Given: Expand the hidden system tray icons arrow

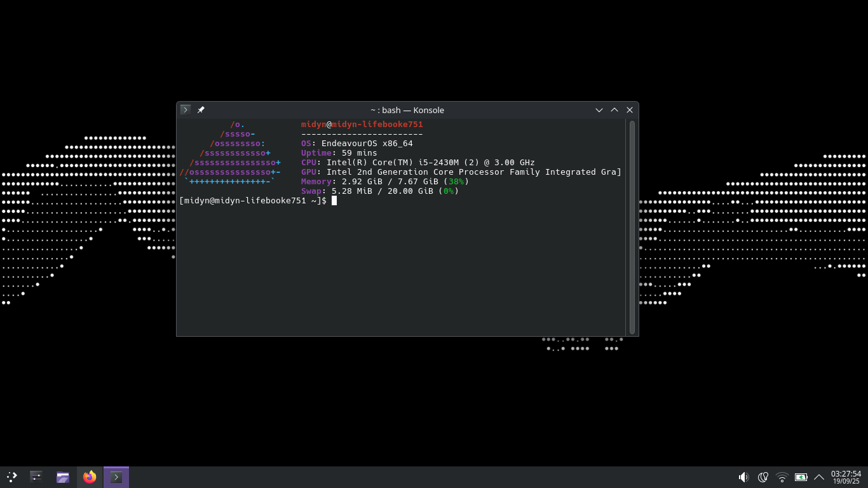Looking at the screenshot, I should pyautogui.click(x=819, y=477).
